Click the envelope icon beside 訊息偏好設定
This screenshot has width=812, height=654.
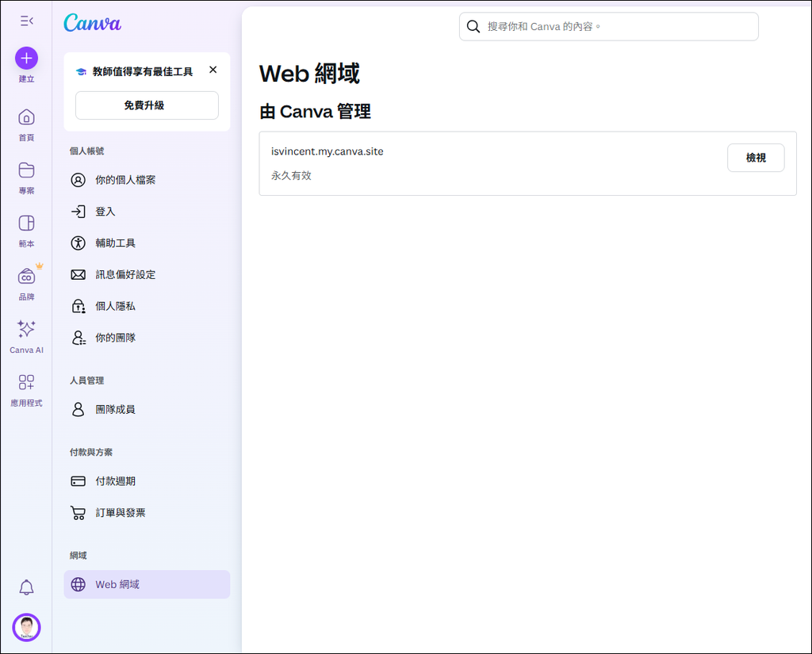point(79,274)
